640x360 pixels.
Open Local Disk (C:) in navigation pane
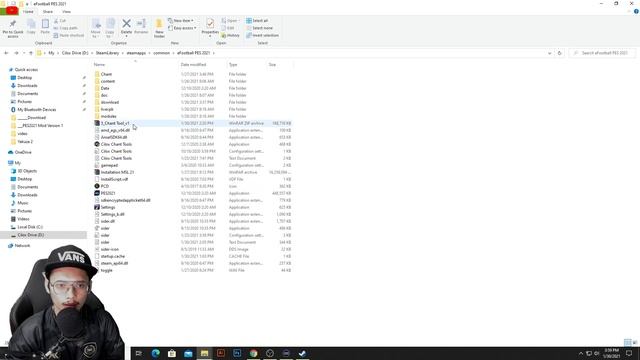pos(30,227)
